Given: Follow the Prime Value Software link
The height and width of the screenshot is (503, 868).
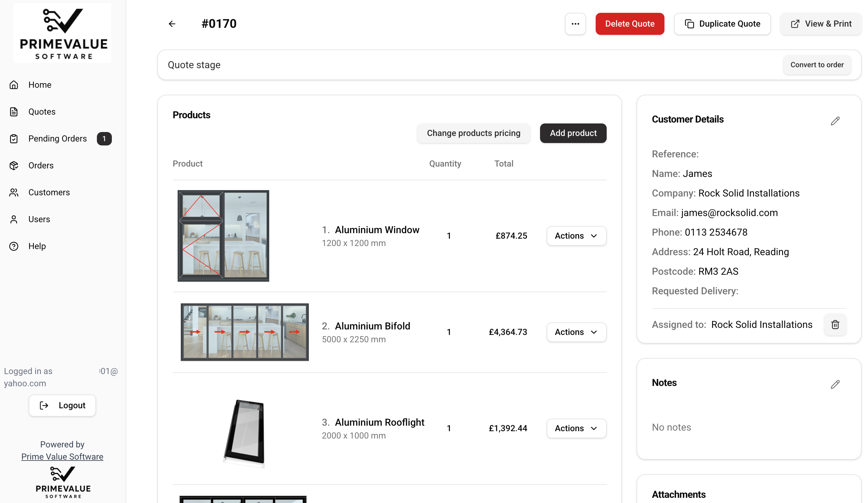Looking at the screenshot, I should tap(62, 457).
